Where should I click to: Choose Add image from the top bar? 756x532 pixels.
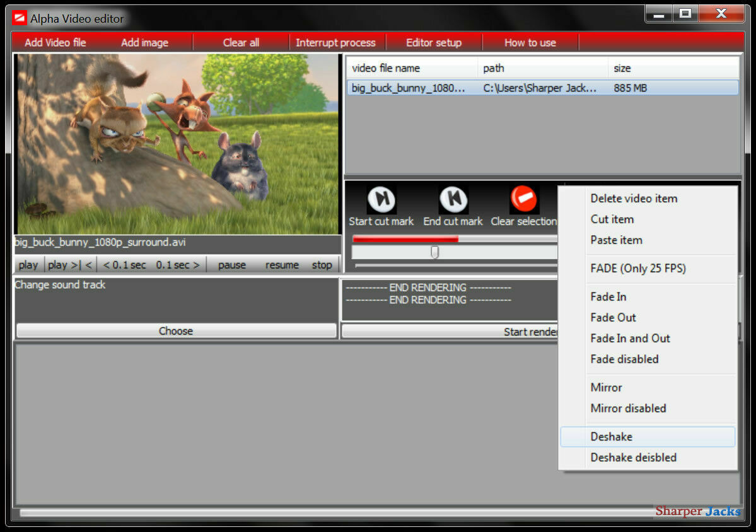pos(144,42)
